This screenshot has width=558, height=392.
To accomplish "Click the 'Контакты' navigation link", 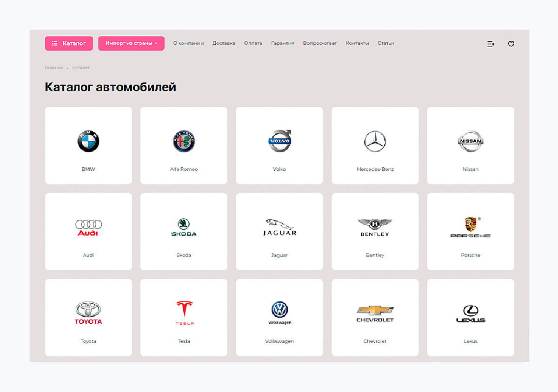I will pyautogui.click(x=357, y=43).
